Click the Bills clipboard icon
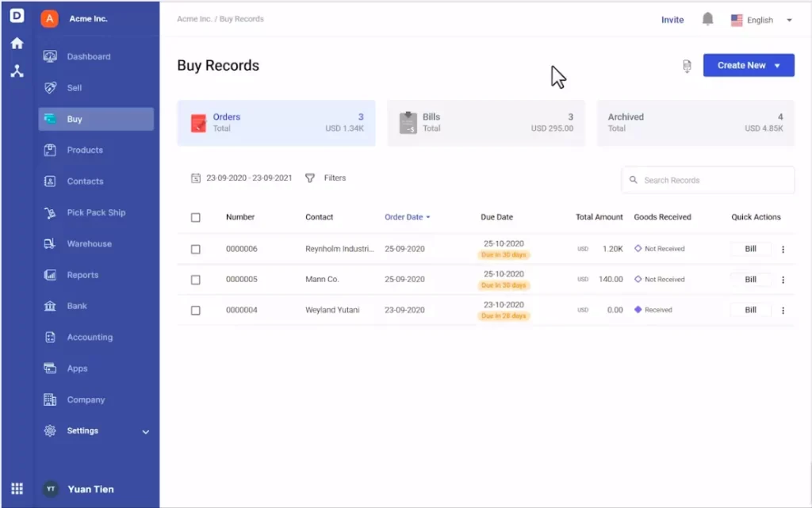 pos(408,123)
